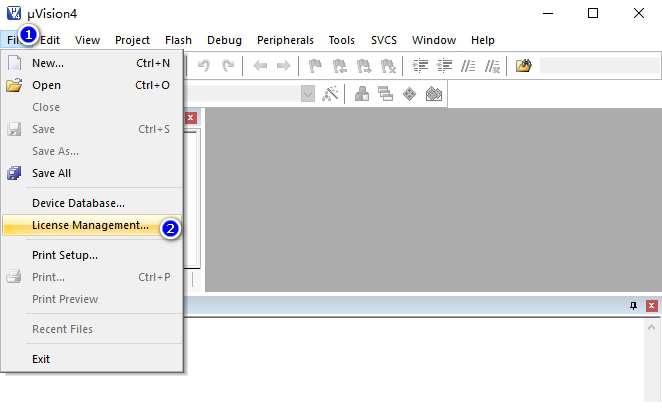Click the find text box in toolbar

click(600, 66)
